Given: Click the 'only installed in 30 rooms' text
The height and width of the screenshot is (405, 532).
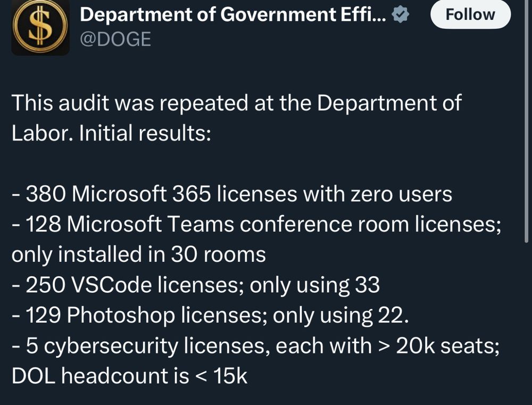Looking at the screenshot, I should [x=138, y=255].
